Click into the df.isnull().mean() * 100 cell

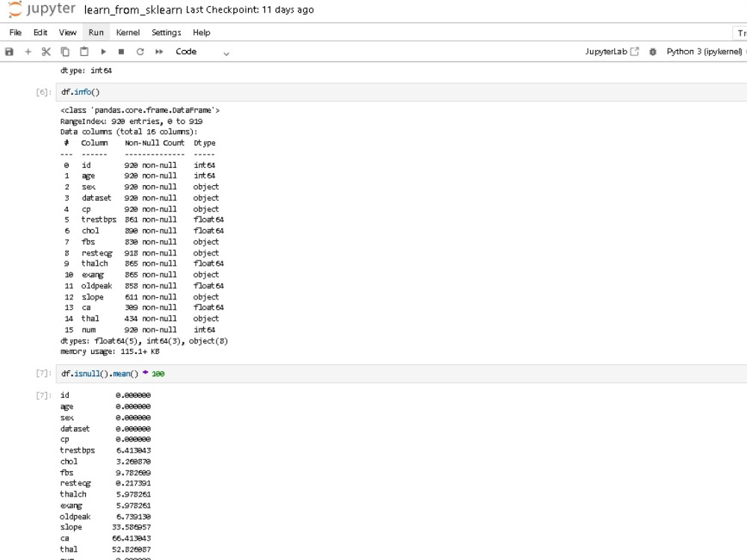(x=401, y=374)
